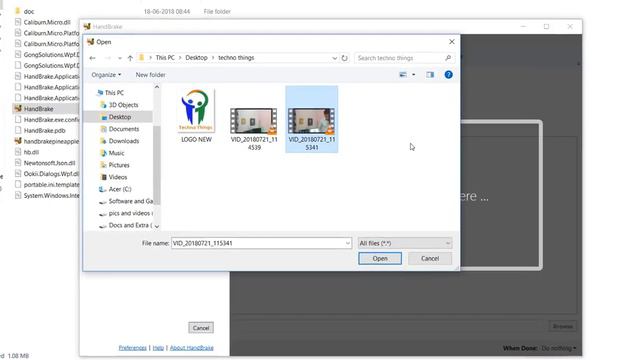640x360 pixels.
Task: Change view with the view layout icon
Action: 403,75
